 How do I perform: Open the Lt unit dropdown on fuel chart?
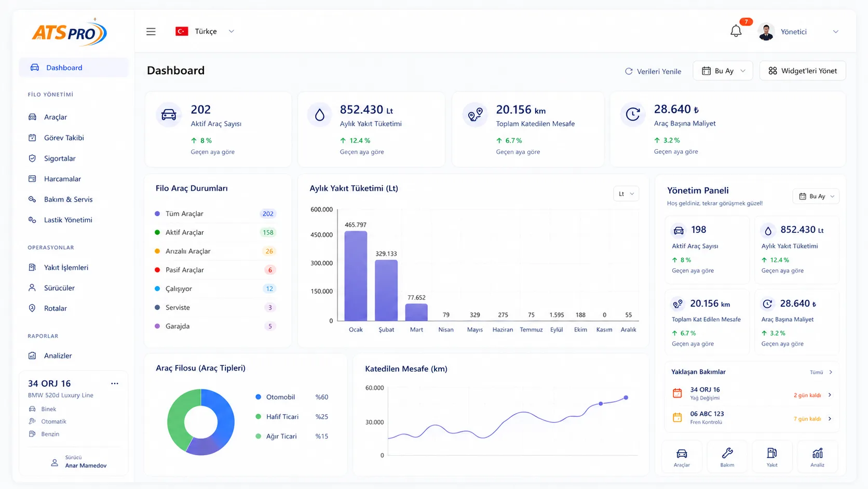[x=626, y=194]
